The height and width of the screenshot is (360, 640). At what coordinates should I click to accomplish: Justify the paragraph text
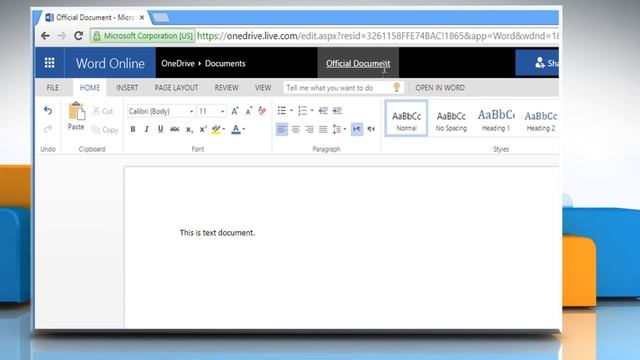point(323,129)
